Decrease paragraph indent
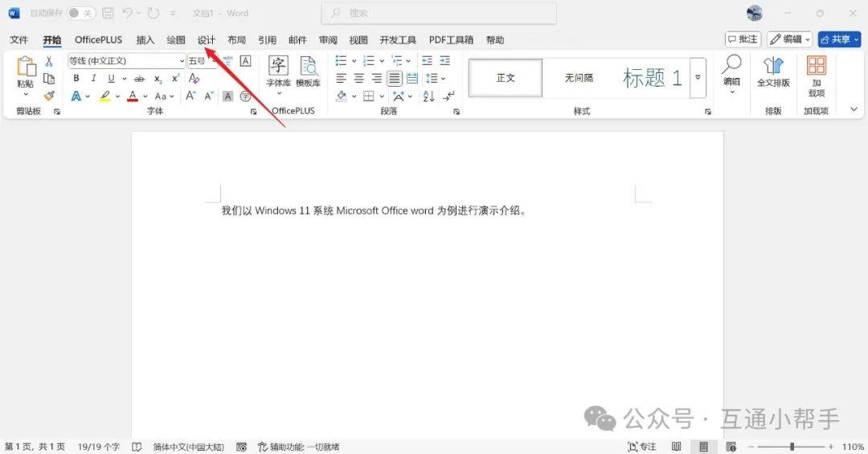 click(427, 60)
